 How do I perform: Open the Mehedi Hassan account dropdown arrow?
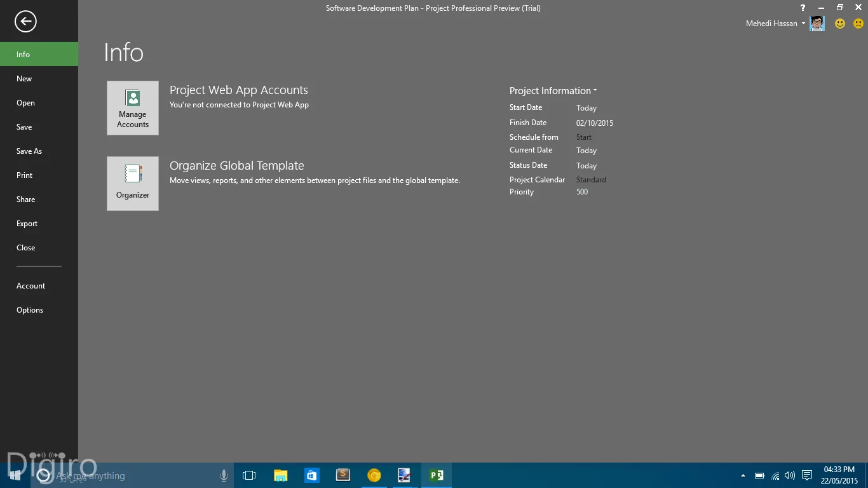tap(803, 24)
